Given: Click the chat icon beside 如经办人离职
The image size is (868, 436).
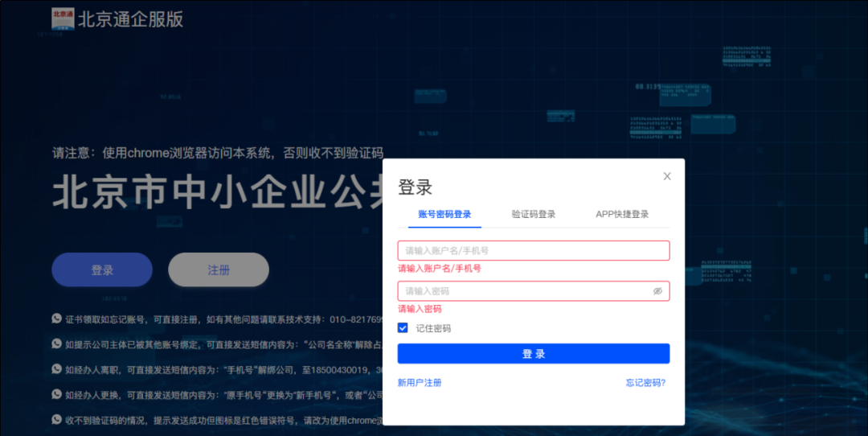Looking at the screenshot, I should click(56, 369).
